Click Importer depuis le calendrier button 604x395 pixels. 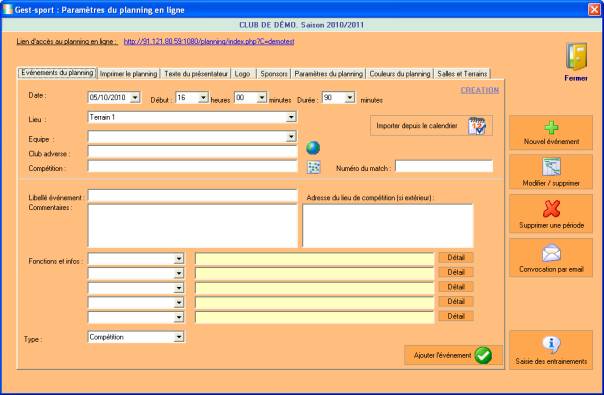[x=431, y=126]
